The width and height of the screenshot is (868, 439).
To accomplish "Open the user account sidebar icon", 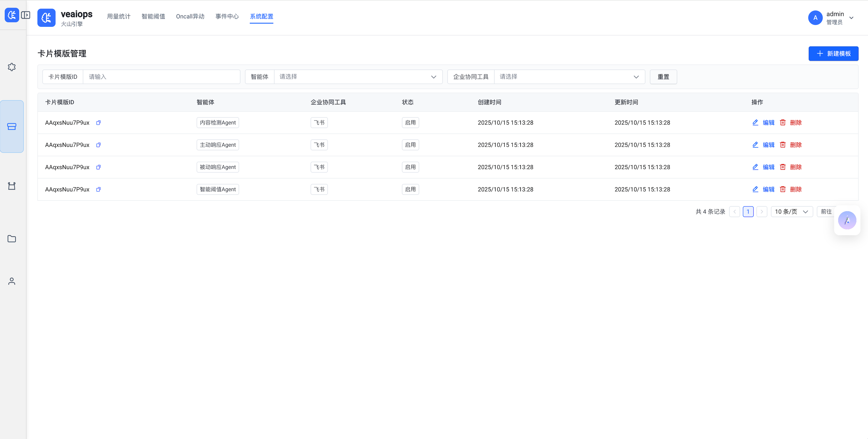I will point(12,281).
